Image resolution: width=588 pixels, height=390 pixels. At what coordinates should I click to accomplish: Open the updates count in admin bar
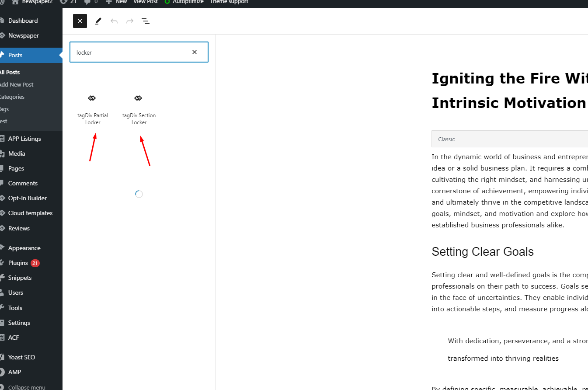68,2
